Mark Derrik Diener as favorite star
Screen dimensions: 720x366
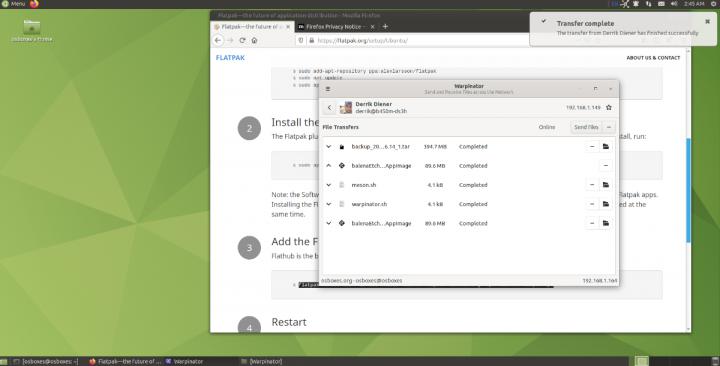[x=609, y=107]
